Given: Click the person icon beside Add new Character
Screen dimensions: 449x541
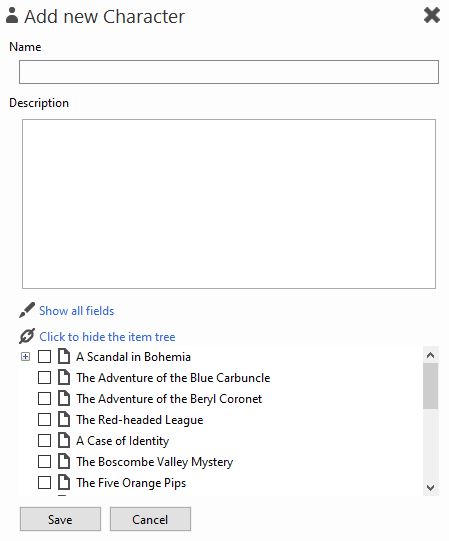Looking at the screenshot, I should [12, 16].
